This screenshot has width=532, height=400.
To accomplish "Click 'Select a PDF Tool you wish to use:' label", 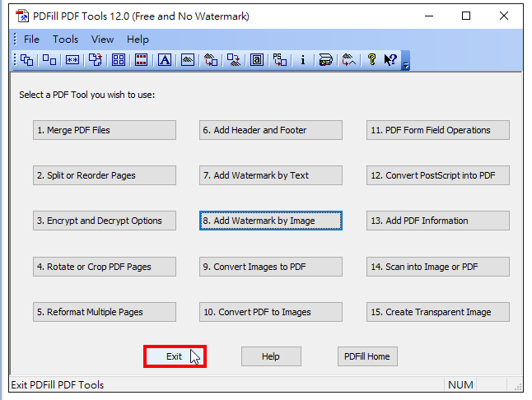I will pyautogui.click(x=86, y=95).
